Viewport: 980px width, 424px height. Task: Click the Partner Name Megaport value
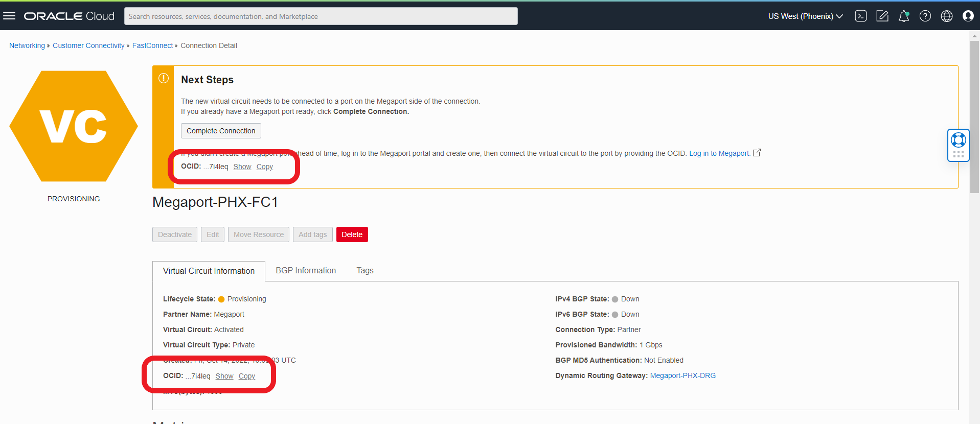(x=229, y=314)
